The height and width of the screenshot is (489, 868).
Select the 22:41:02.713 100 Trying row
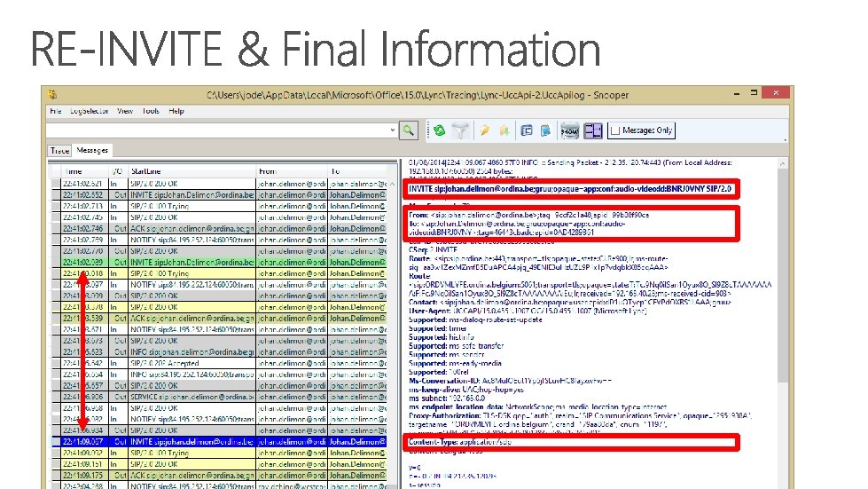[x=219, y=206]
